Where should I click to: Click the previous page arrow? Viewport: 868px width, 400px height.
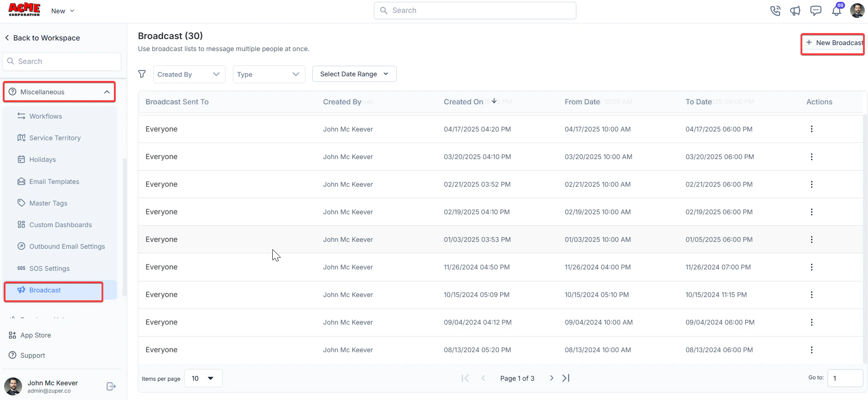[483, 378]
